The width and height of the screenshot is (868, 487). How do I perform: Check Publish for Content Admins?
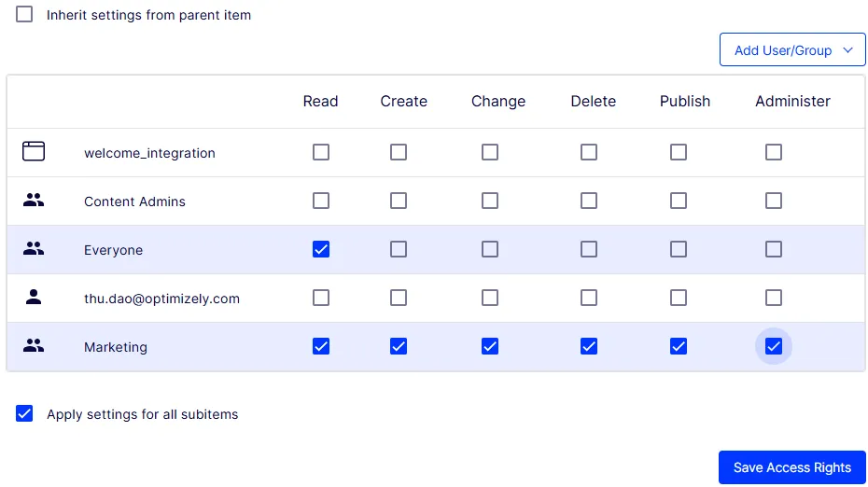point(679,201)
